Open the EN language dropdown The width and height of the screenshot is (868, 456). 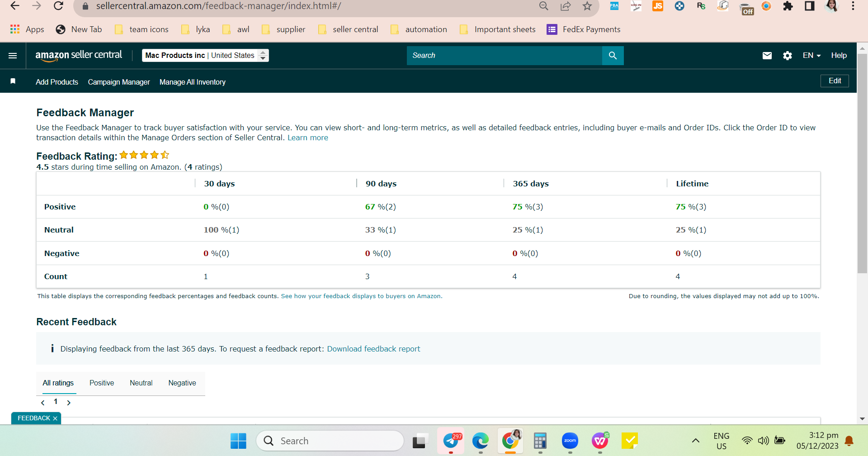811,56
